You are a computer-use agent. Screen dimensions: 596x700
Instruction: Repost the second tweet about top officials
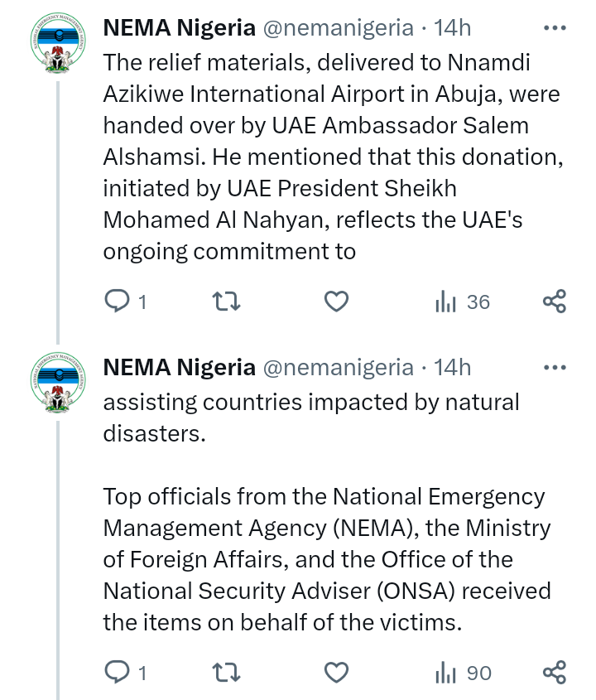[x=226, y=673]
